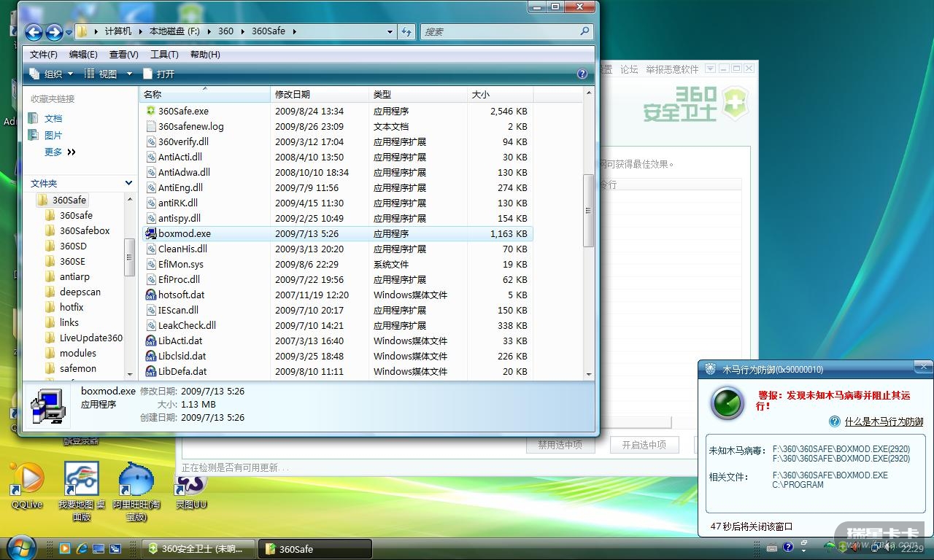
Task: Switch to 360安全卫士 taskbar button
Action: [199, 548]
